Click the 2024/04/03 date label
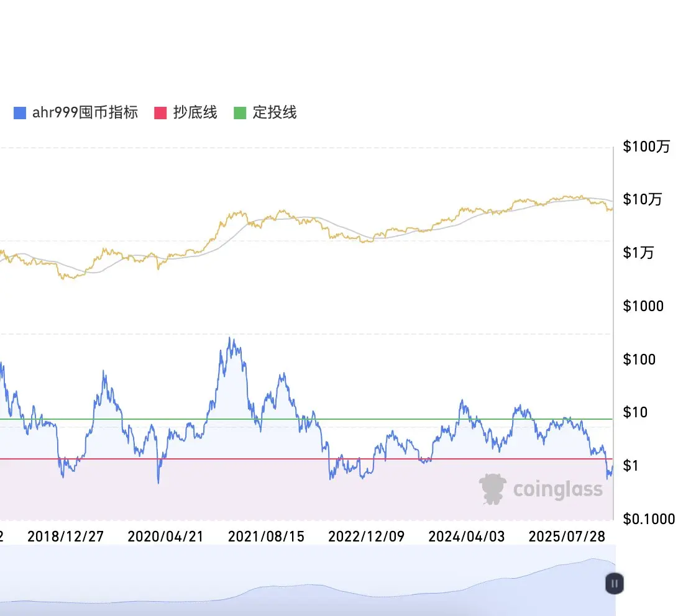This screenshot has height=616, width=696. click(x=467, y=537)
